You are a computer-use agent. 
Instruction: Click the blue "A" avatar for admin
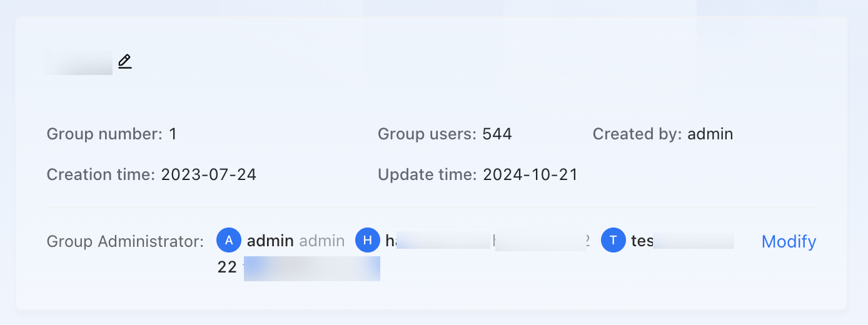[x=229, y=240]
